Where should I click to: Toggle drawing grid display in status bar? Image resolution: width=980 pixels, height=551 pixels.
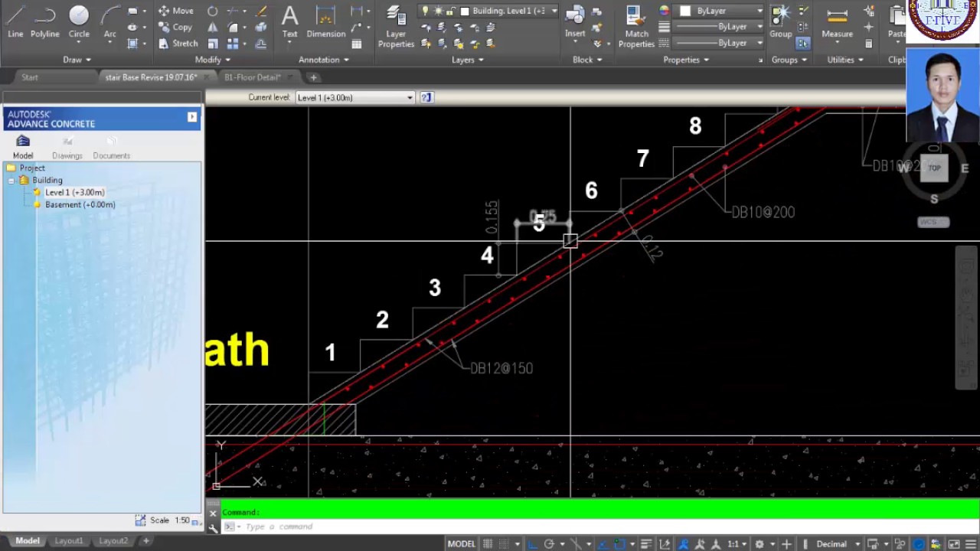[x=487, y=544]
